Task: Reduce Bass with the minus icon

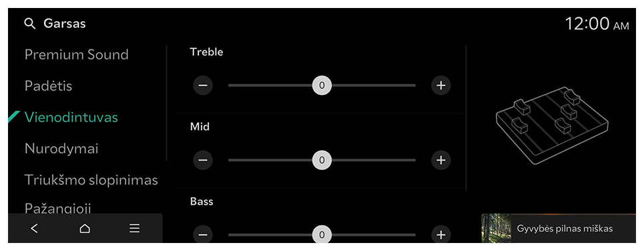Action: (x=203, y=234)
